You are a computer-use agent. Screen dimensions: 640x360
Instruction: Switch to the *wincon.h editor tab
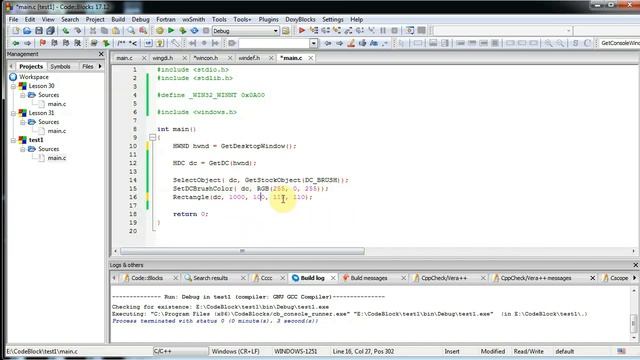(x=206, y=58)
